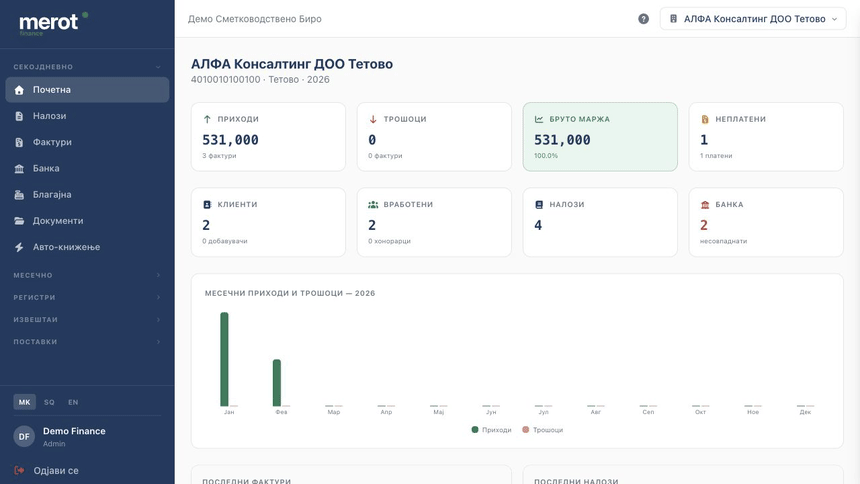Click the Последни фактури panel heading
The image size is (860, 484).
tap(246, 481)
